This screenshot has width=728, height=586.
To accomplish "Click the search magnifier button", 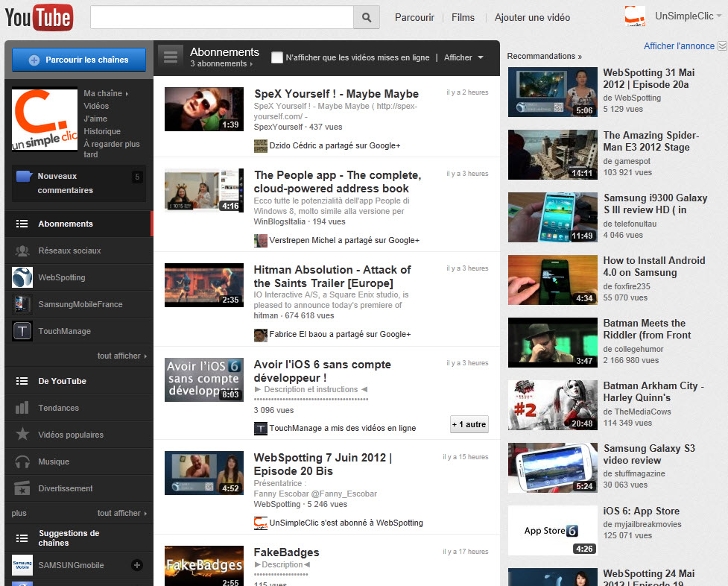I will (367, 17).
